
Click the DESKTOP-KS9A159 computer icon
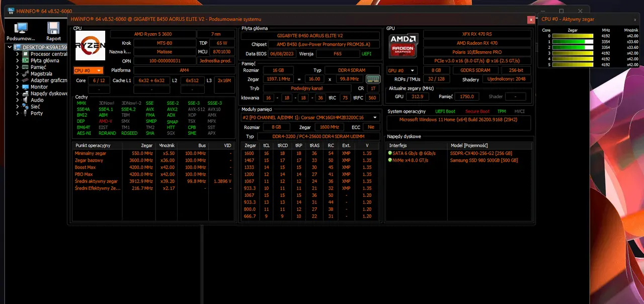[18, 47]
